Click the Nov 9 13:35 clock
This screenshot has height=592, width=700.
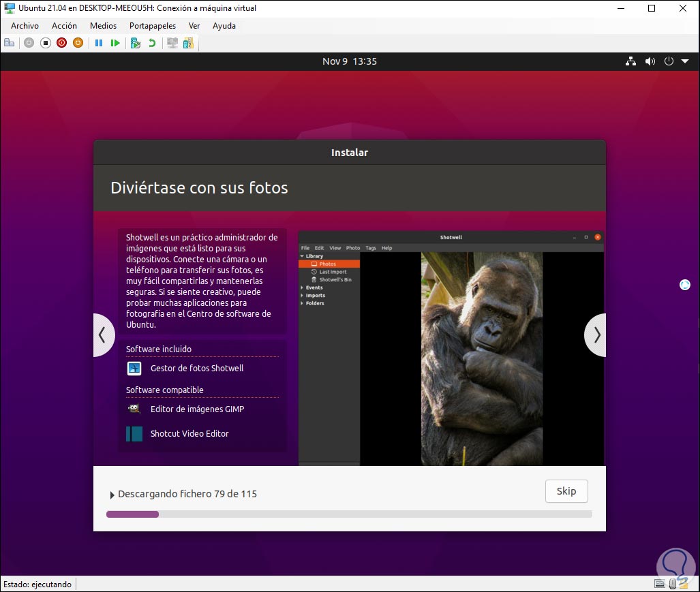(x=350, y=61)
